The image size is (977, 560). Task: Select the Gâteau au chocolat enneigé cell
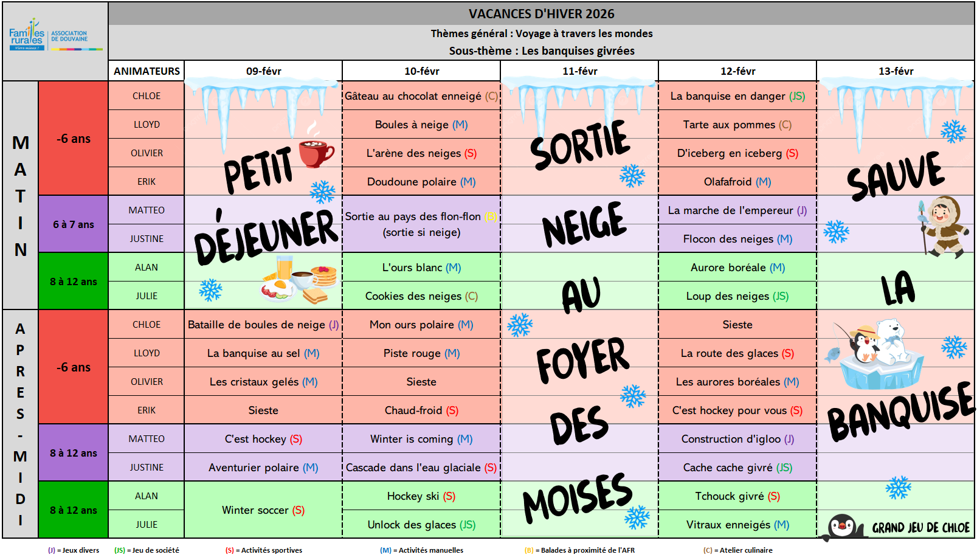421,96
